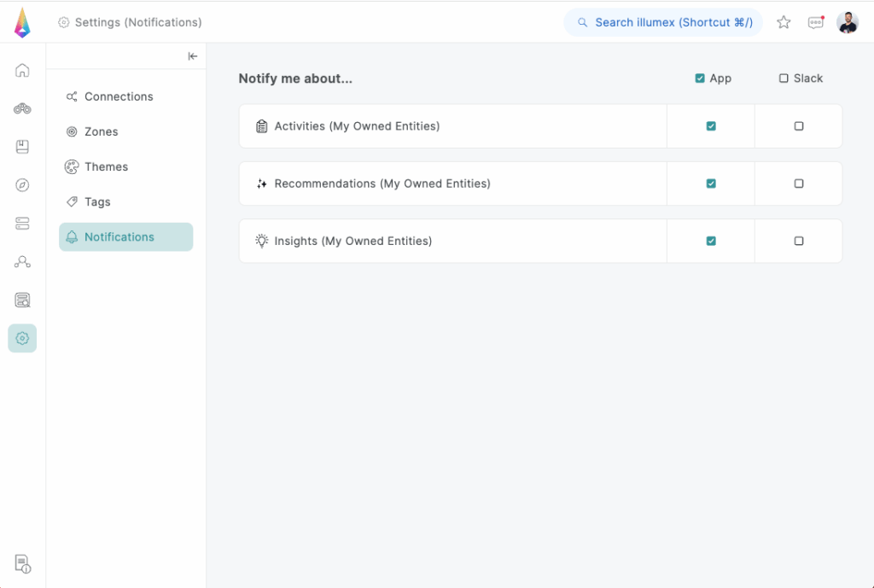Viewport: 874px width, 588px height.
Task: Click the Search illumex field
Action: tap(664, 22)
